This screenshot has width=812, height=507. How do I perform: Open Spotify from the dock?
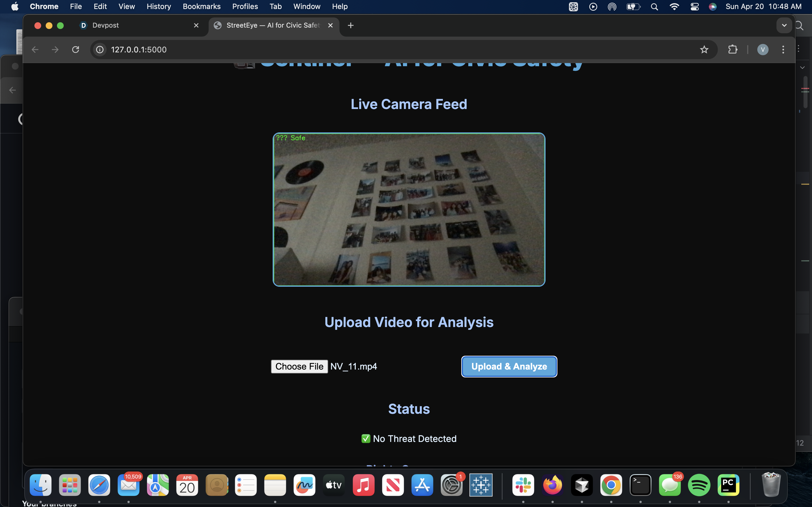(x=699, y=485)
